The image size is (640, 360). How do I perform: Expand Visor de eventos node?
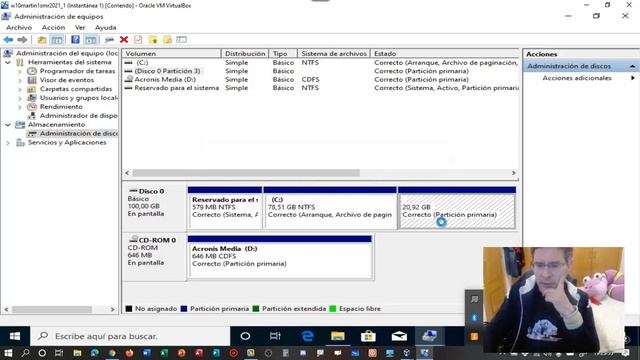pos(20,80)
